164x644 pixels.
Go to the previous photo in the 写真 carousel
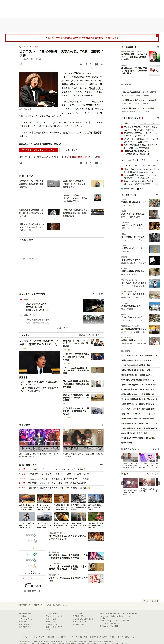pyautogui.click(x=123, y=483)
